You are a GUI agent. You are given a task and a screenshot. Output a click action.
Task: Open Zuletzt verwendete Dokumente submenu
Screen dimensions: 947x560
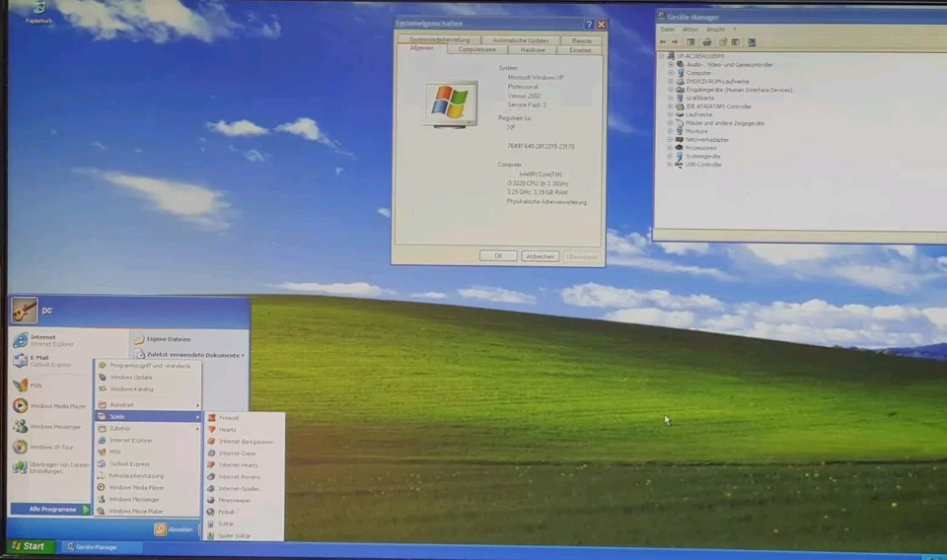[x=189, y=355]
